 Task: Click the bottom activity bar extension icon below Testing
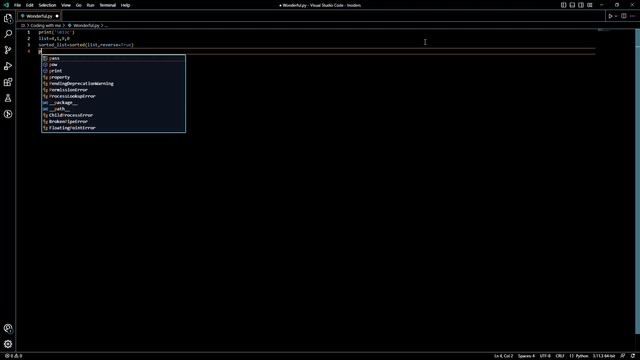pyautogui.click(x=8, y=114)
